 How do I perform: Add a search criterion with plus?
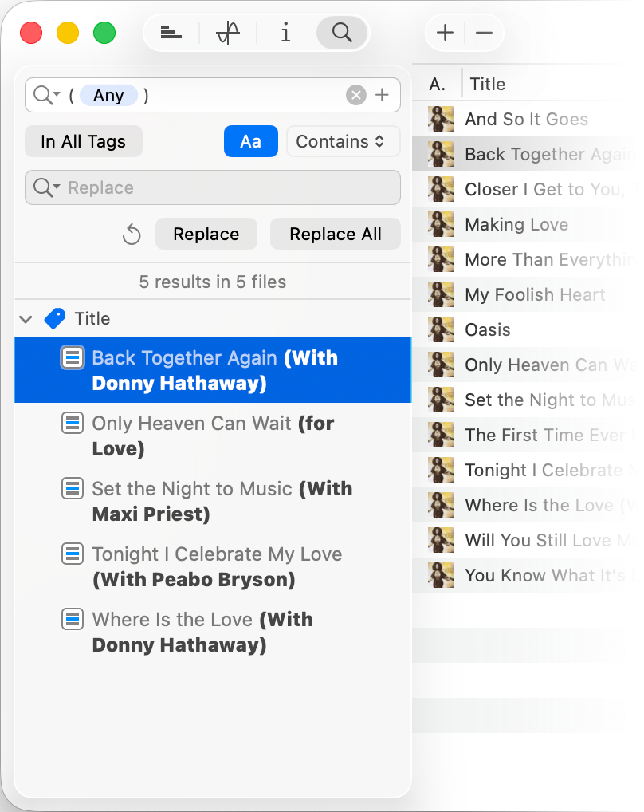383,95
